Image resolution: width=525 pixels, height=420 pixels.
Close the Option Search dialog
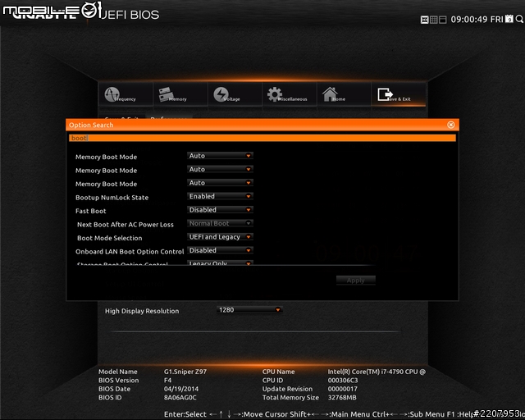tap(451, 125)
